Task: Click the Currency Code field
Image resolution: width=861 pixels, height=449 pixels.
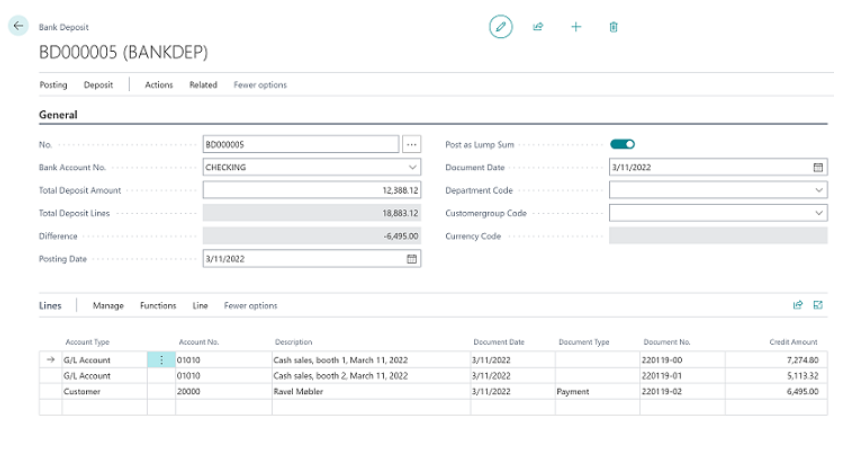Action: click(718, 236)
